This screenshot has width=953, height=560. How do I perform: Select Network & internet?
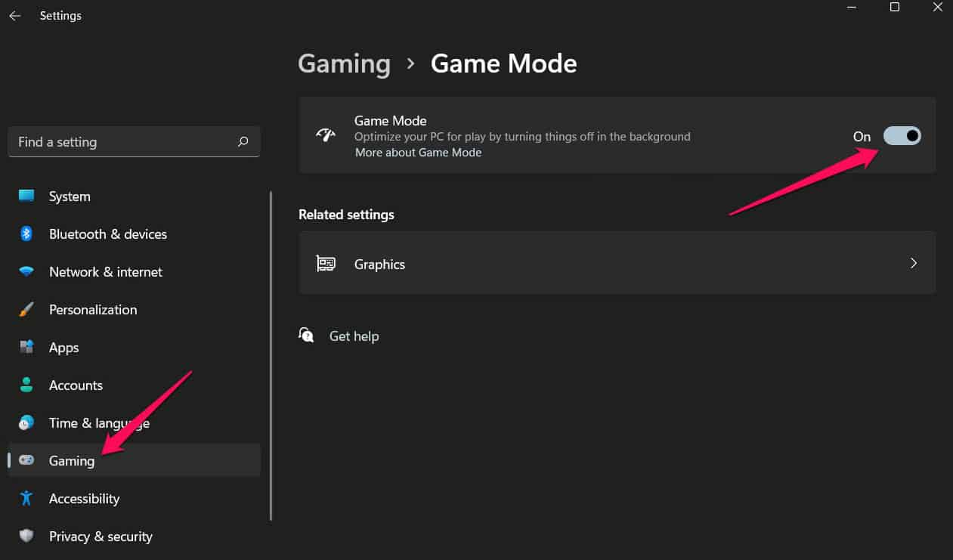point(135,271)
